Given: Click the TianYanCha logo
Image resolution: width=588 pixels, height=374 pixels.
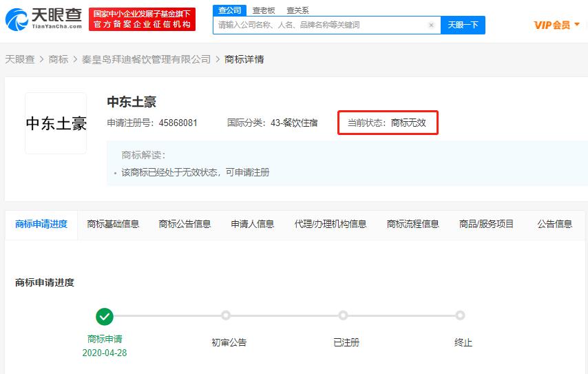Looking at the screenshot, I should pos(44,19).
